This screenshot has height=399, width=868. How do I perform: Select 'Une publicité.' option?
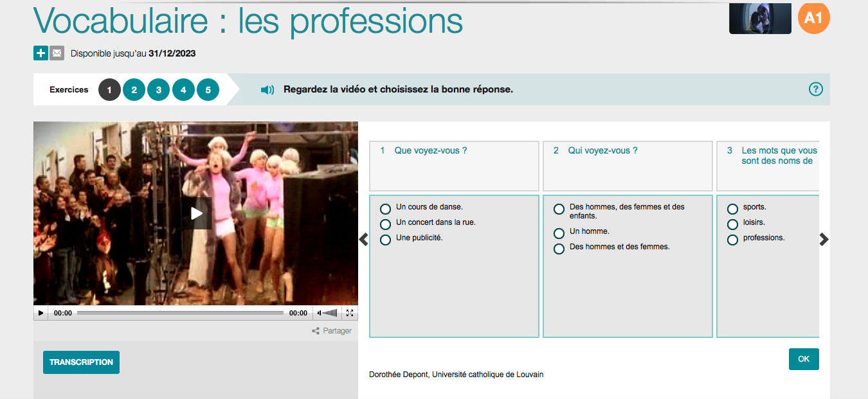coord(386,240)
